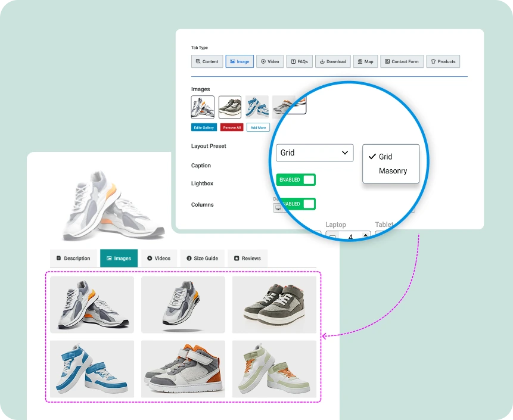
Task: Choose the Video tab type
Action: point(270,61)
